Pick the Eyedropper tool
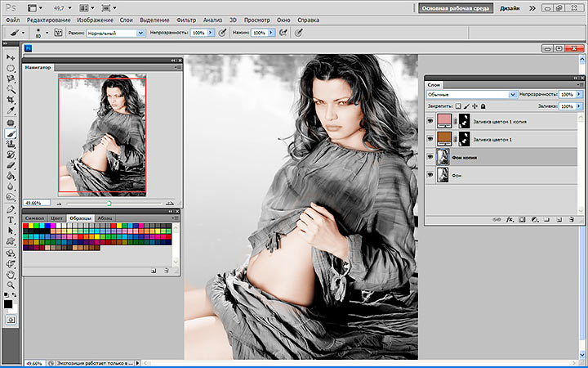 click(x=11, y=110)
